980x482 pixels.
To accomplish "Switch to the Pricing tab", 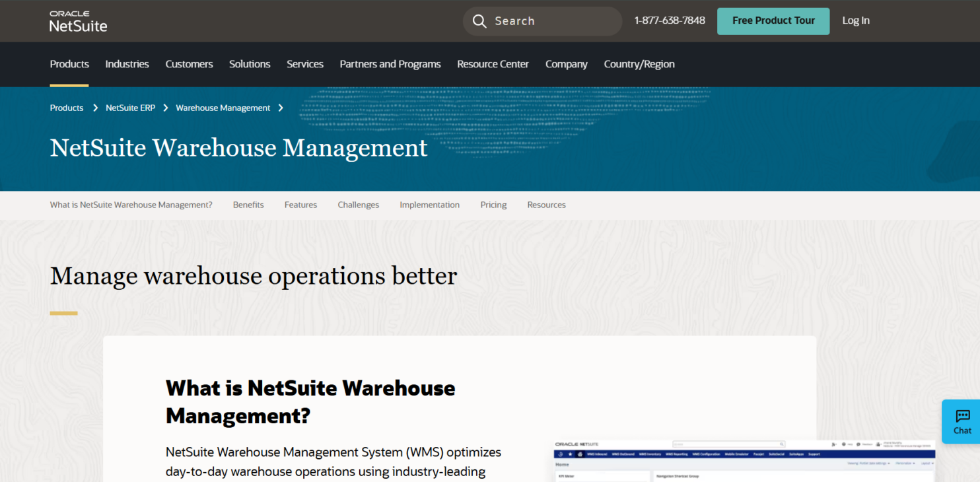I will [x=493, y=205].
